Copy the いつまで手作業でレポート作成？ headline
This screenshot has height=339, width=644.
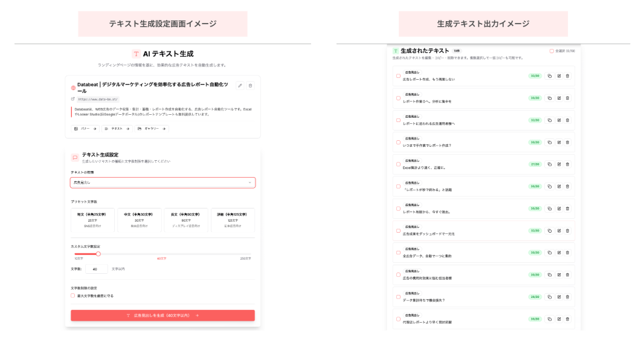pos(550,142)
